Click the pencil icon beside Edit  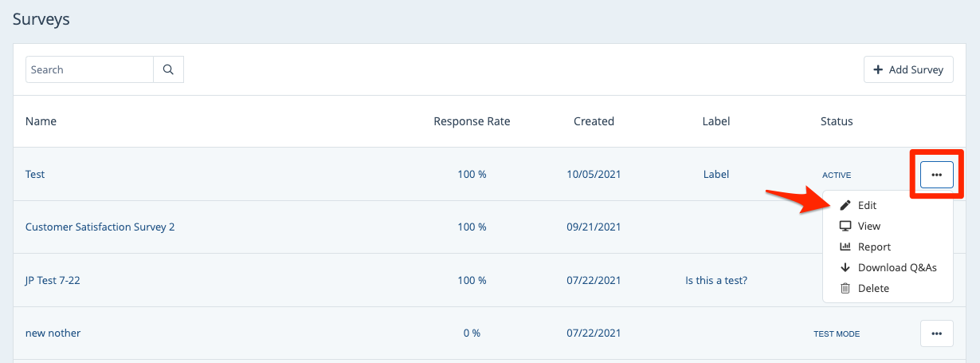pos(845,205)
